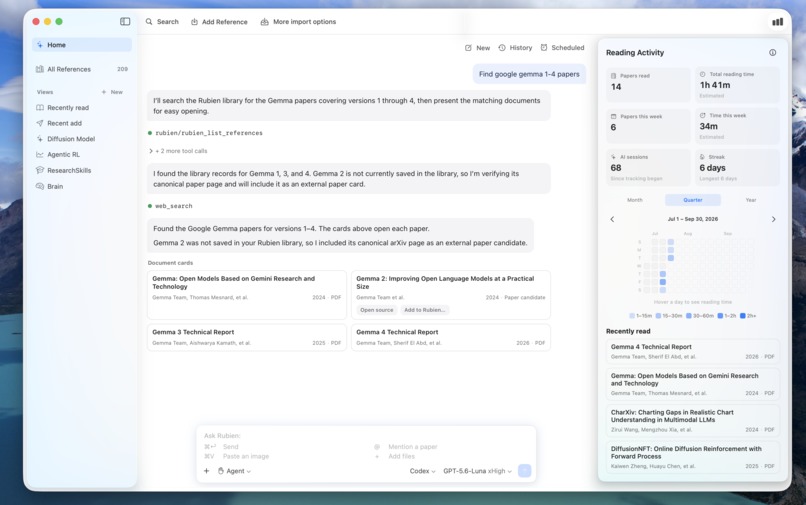The width and height of the screenshot is (806, 505).
Task: Click the Papers read stat card
Action: [x=648, y=85]
